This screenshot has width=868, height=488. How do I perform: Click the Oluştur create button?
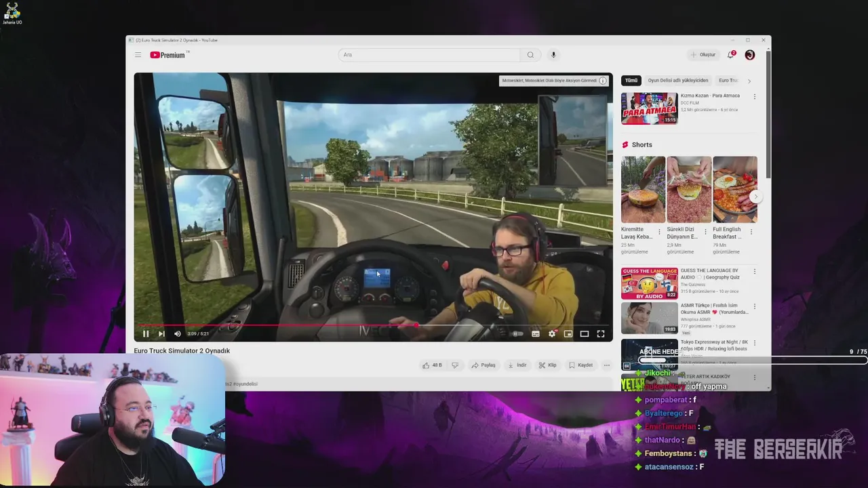703,55
